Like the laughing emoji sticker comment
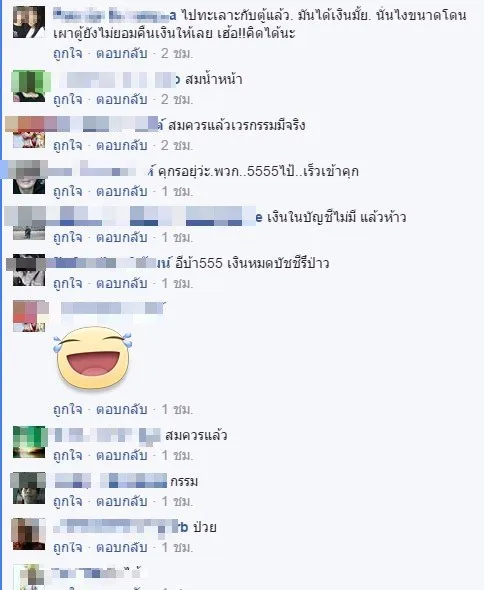The height and width of the screenshot is (590, 484). (67, 409)
